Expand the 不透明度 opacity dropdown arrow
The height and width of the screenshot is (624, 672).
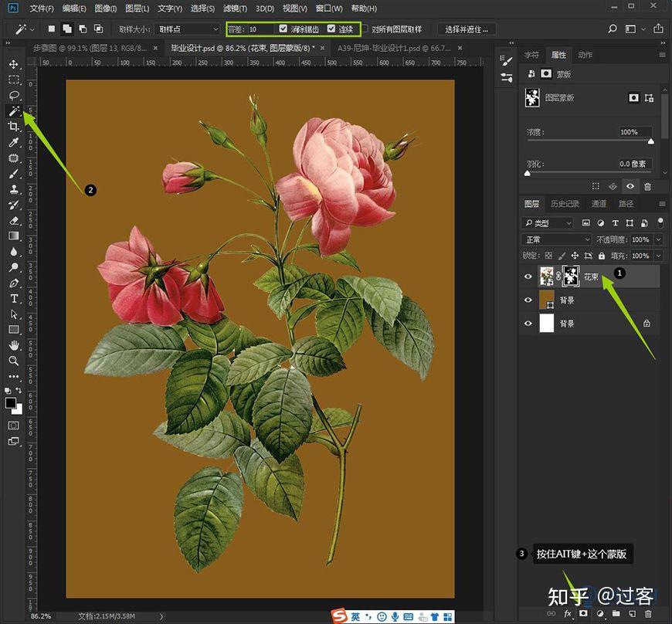[659, 239]
